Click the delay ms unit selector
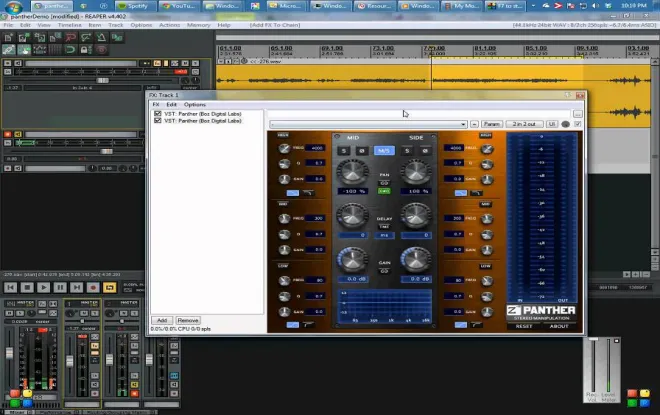 coord(384,235)
